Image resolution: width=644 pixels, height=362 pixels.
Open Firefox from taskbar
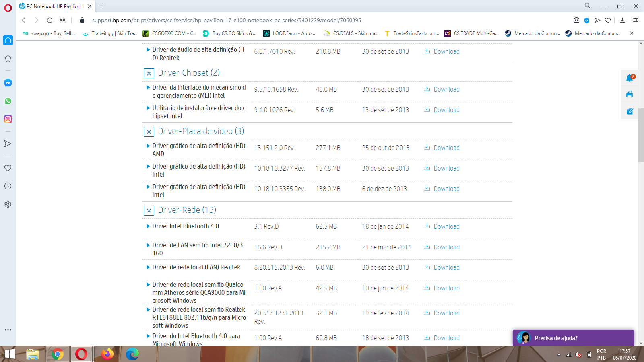(x=107, y=354)
